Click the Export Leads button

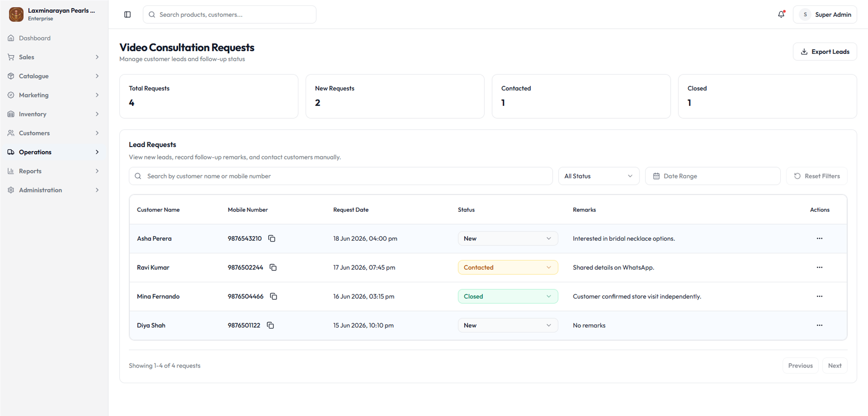825,52
